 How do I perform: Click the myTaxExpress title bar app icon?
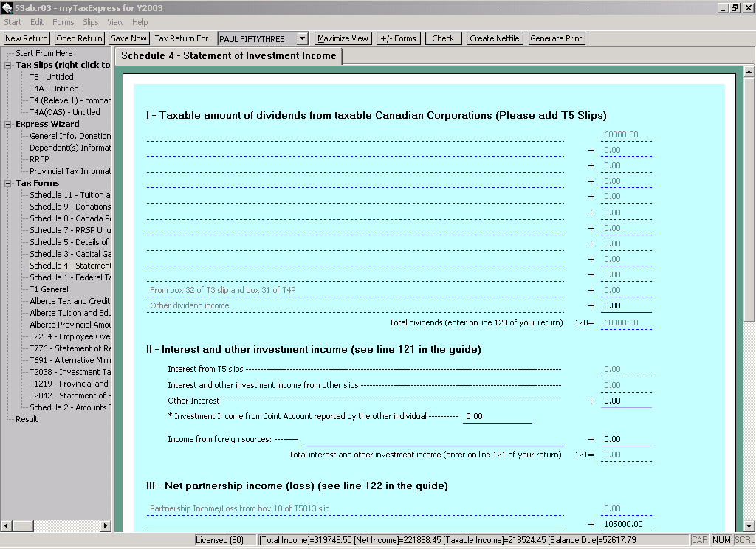(7, 7)
